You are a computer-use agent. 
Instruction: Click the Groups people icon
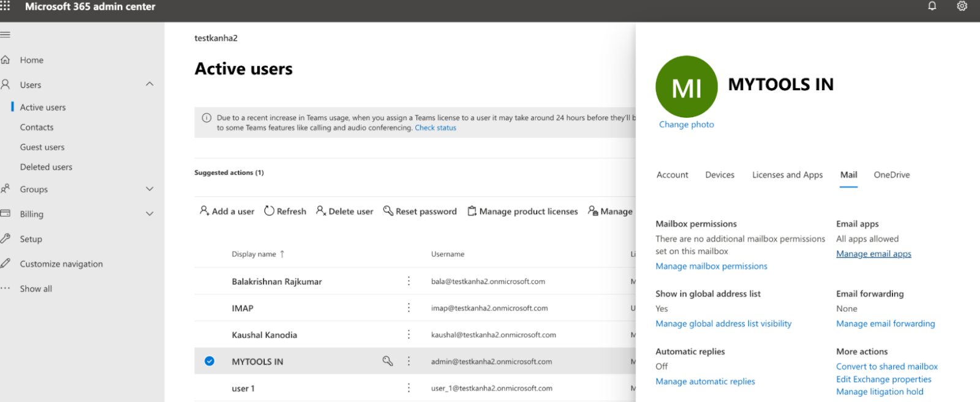(6, 189)
